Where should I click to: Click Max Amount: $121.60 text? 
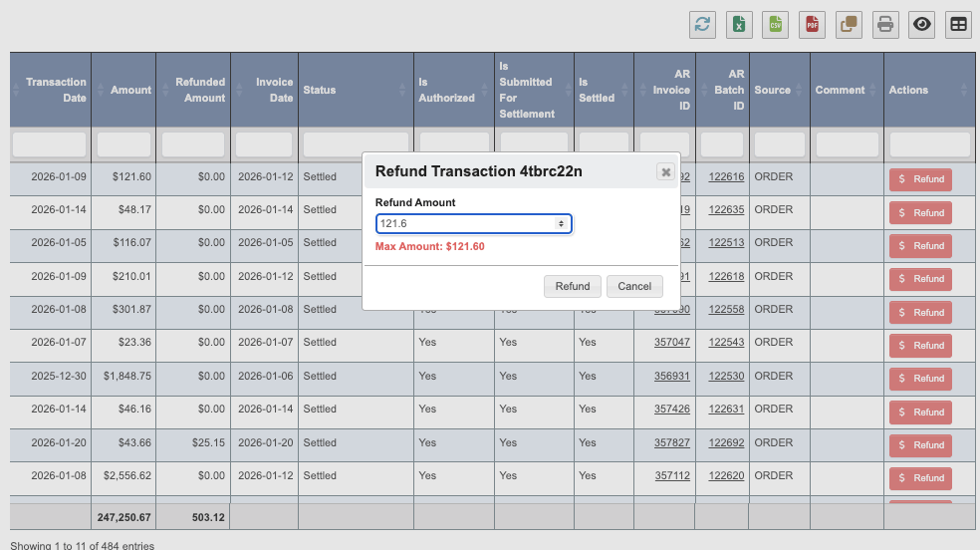click(x=430, y=246)
